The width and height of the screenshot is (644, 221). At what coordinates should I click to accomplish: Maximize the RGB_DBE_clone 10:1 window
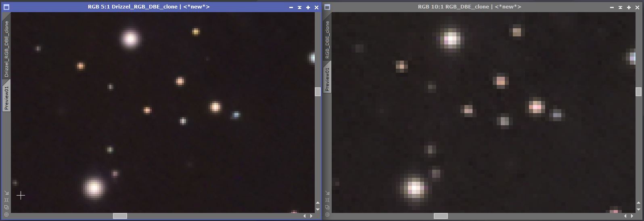coord(629,7)
